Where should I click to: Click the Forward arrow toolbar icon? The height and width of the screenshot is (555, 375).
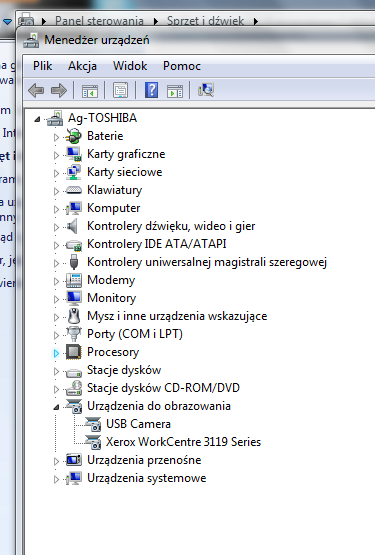(59, 91)
